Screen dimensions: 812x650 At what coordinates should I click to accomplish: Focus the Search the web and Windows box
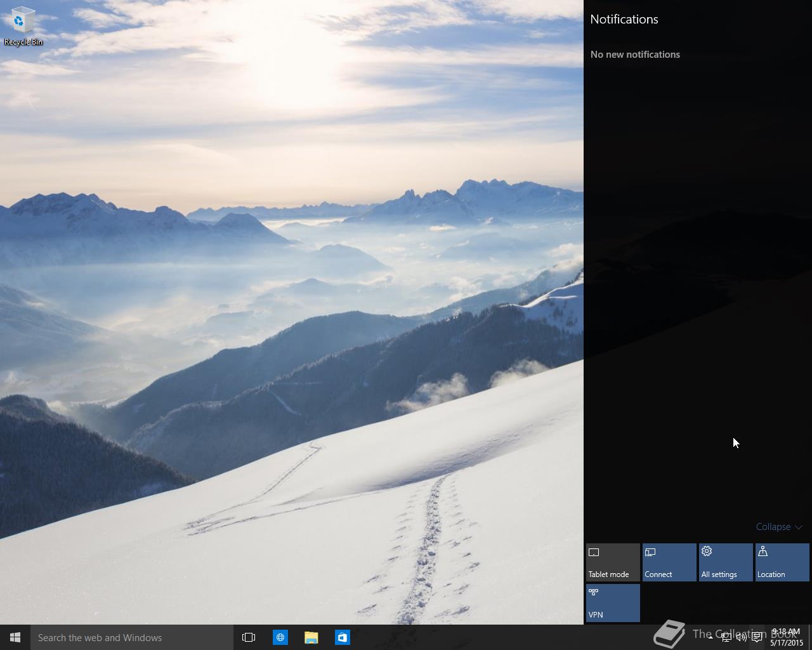132,637
